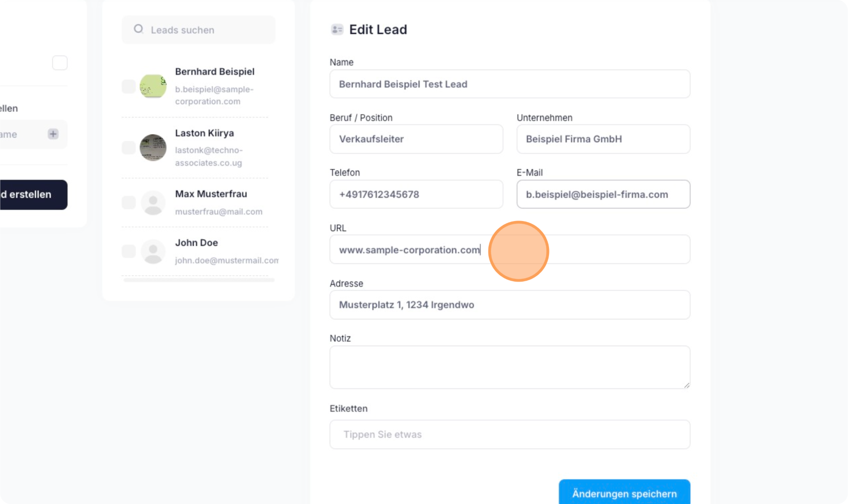Viewport: 848px width, 504px height.
Task: Click Max Musterfrau's placeholder avatar icon
Action: [153, 203]
